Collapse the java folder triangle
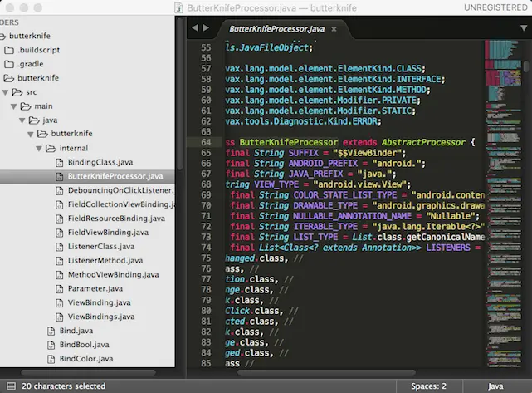 tap(22, 120)
